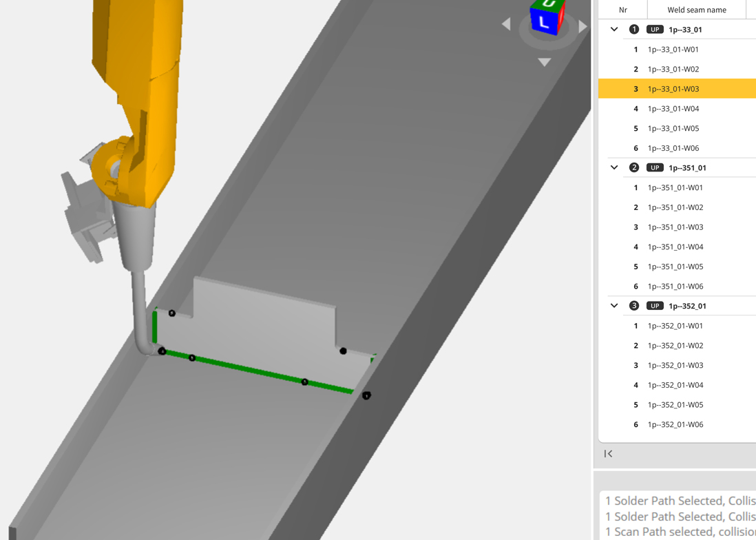
Task: Rotate view with right arrow near view cube
Action: tap(582, 26)
